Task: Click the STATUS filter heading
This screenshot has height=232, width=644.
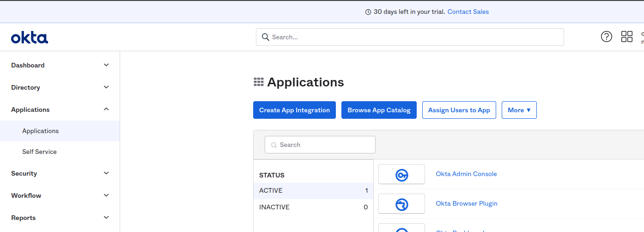Action: (272, 175)
